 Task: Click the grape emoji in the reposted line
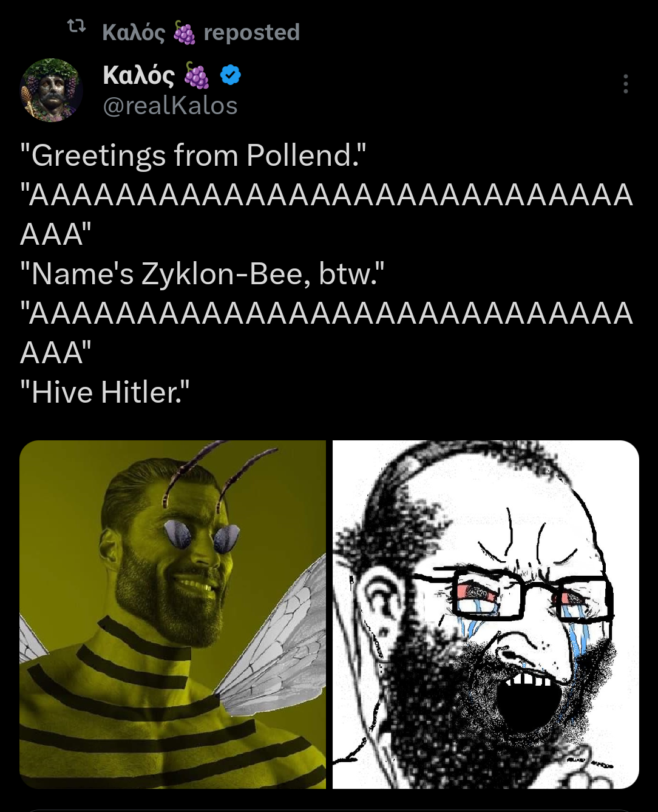[x=185, y=32]
